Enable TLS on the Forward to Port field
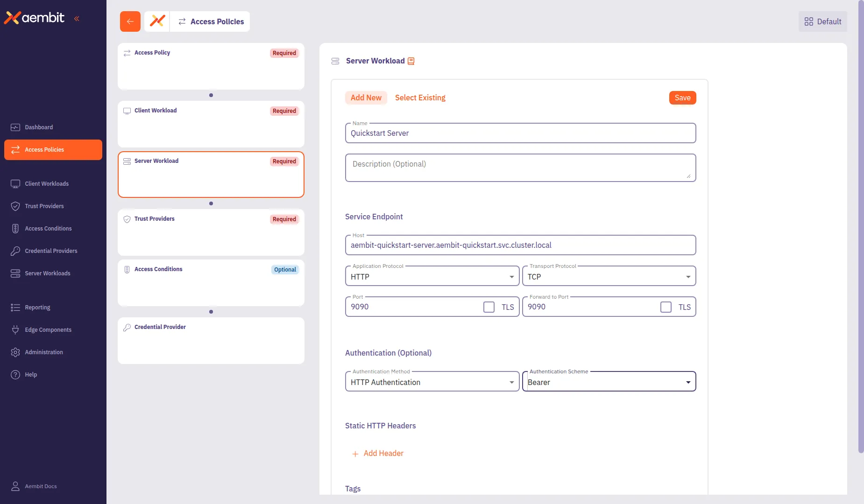The height and width of the screenshot is (504, 864). point(665,307)
